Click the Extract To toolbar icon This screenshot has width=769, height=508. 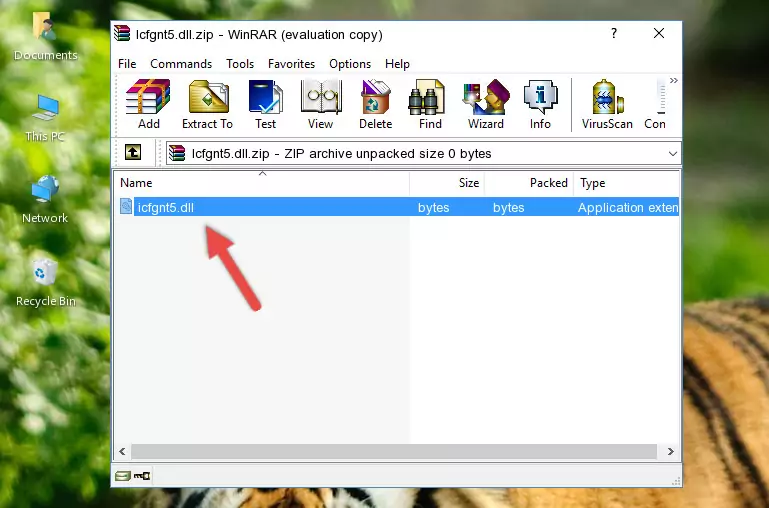click(207, 104)
